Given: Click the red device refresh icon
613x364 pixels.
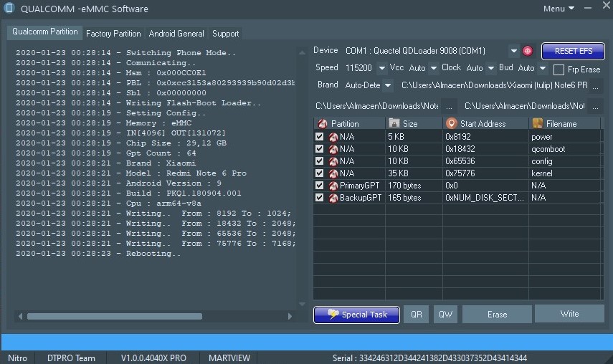Looking at the screenshot, I should click(528, 51).
